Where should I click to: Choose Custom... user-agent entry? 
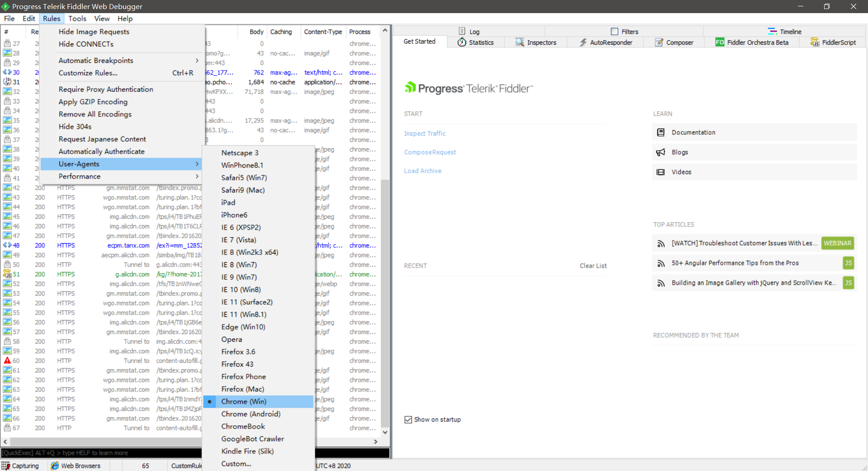tap(259, 464)
